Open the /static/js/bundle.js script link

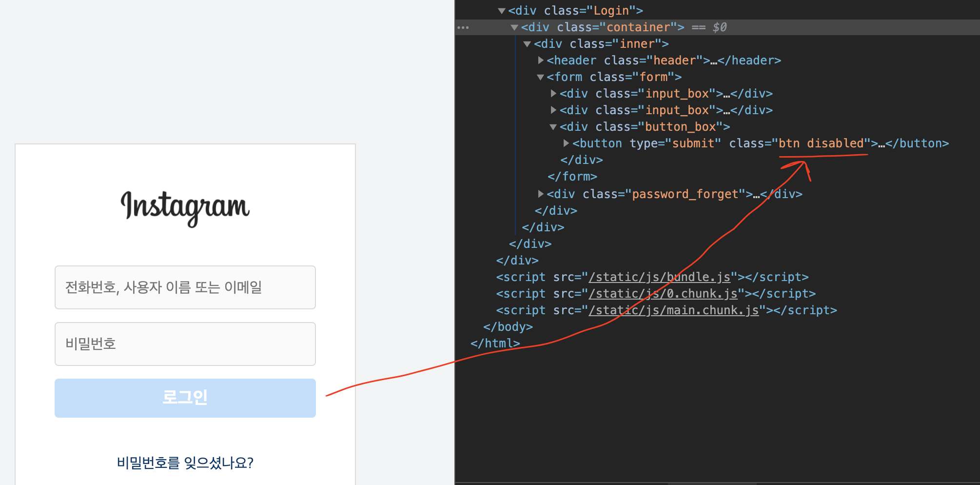[660, 277]
